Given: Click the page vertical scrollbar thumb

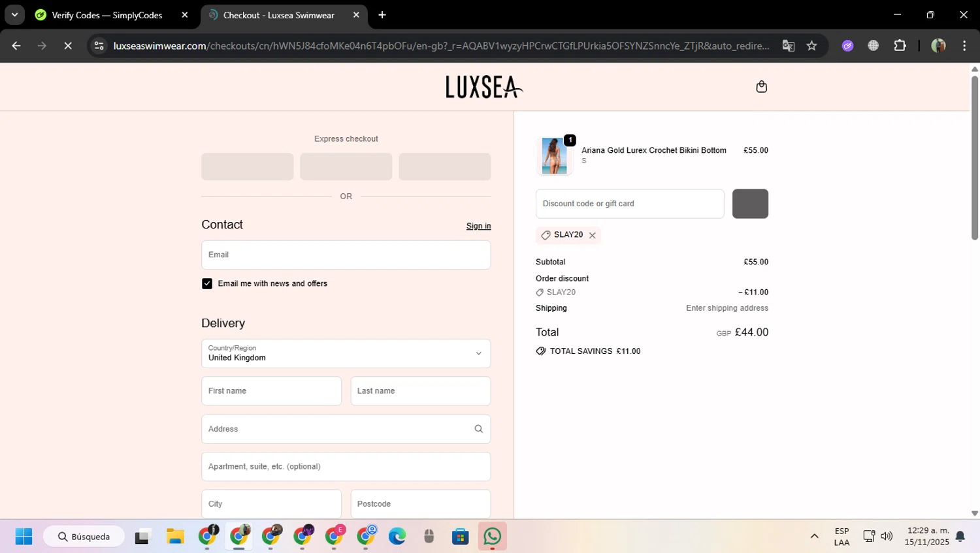Looking at the screenshot, I should point(974,158).
